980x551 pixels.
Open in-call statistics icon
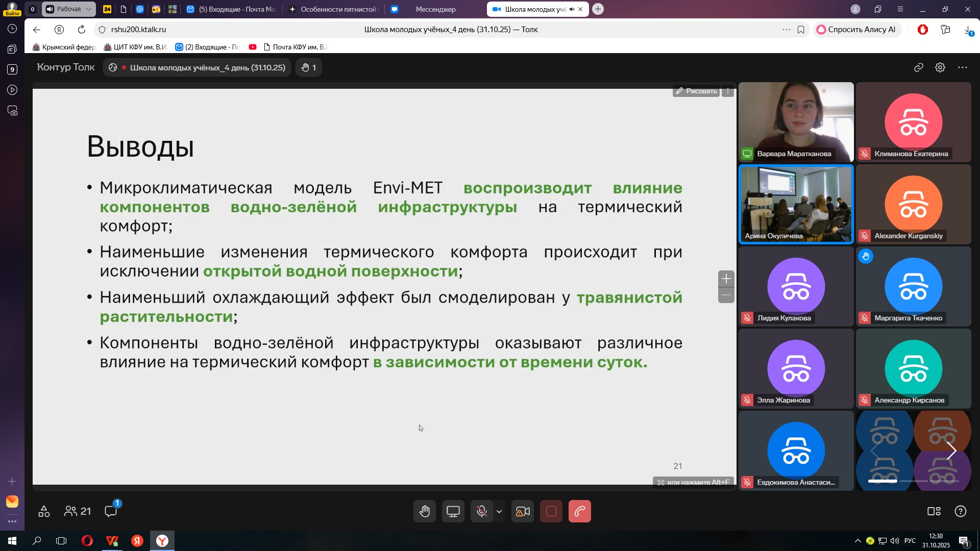(44, 511)
